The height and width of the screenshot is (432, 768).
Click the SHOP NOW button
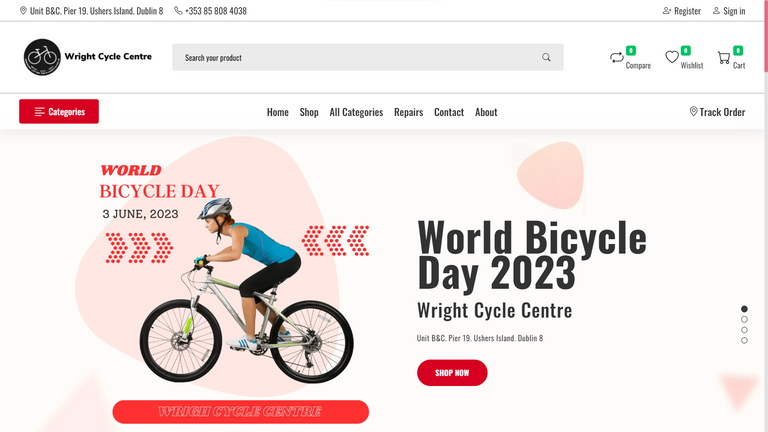(452, 373)
